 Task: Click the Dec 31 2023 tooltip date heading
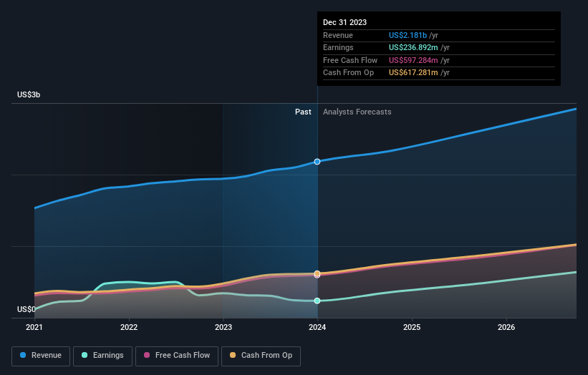344,22
